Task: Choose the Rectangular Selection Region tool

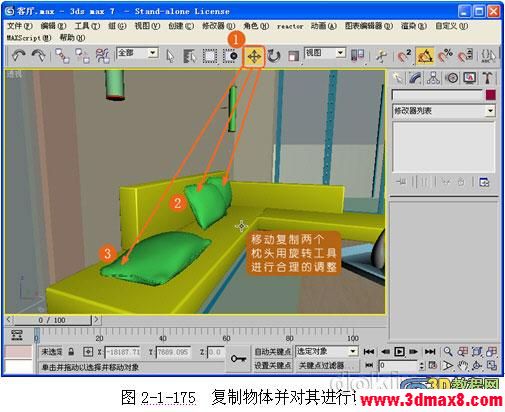Action: pyautogui.click(x=210, y=56)
